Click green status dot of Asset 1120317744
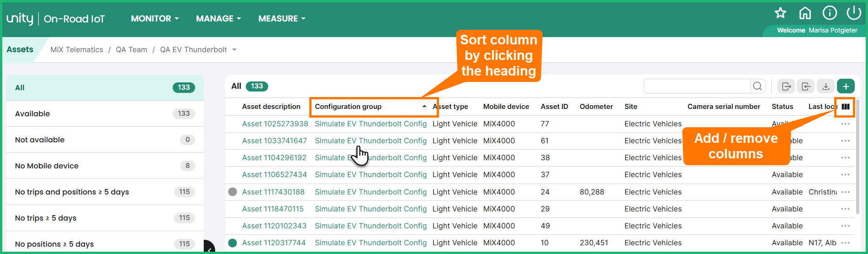 click(233, 243)
